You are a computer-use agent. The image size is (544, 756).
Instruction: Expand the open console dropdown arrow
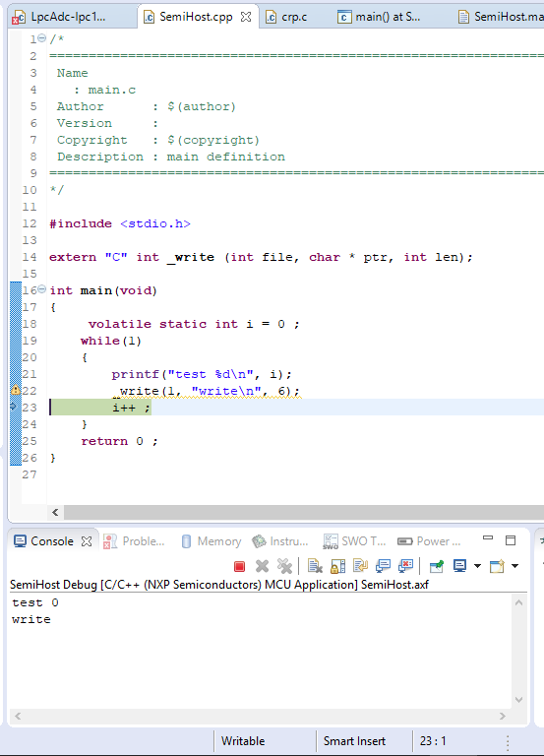514,566
